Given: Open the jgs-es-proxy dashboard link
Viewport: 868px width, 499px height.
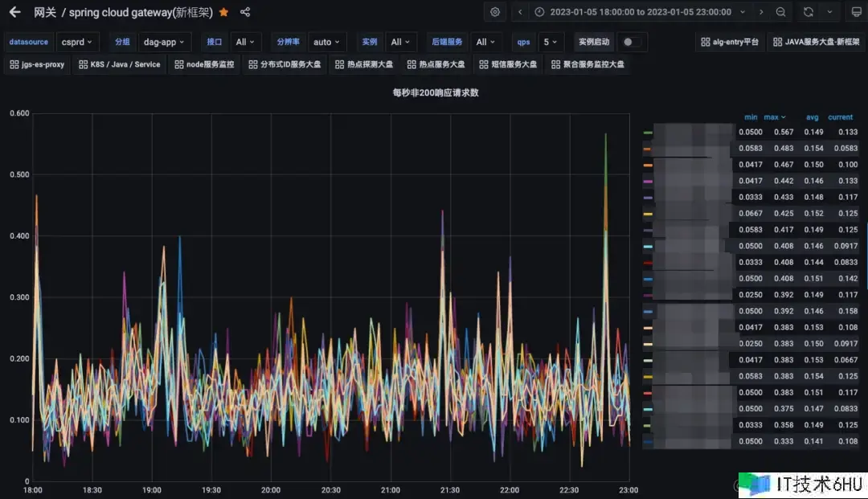Looking at the screenshot, I should (37, 64).
